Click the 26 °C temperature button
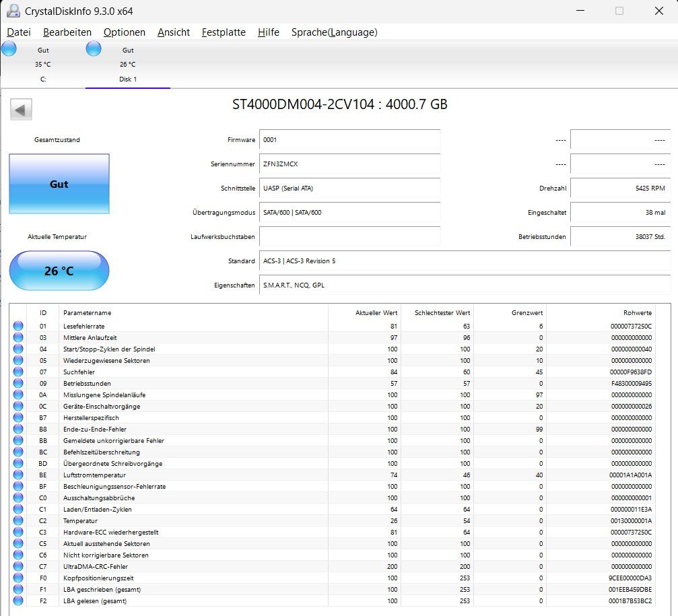This screenshot has height=616, width=678. click(59, 271)
